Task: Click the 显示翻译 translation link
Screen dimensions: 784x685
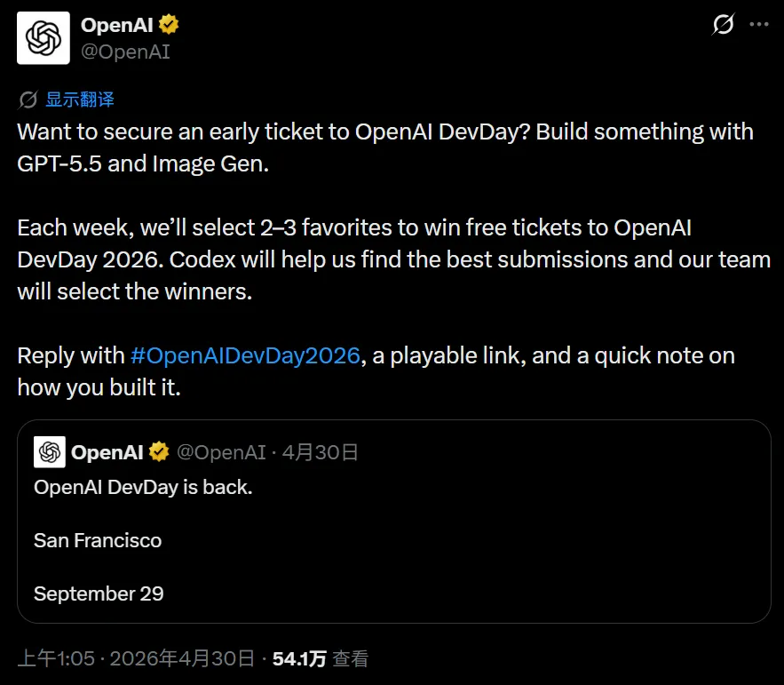Action: 80,100
